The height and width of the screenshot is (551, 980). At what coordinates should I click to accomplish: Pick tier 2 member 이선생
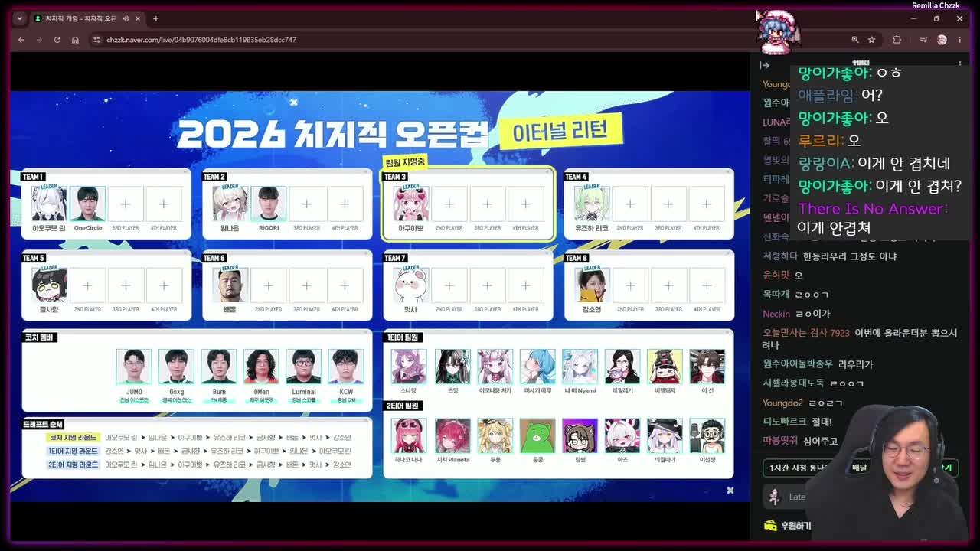[x=707, y=435]
